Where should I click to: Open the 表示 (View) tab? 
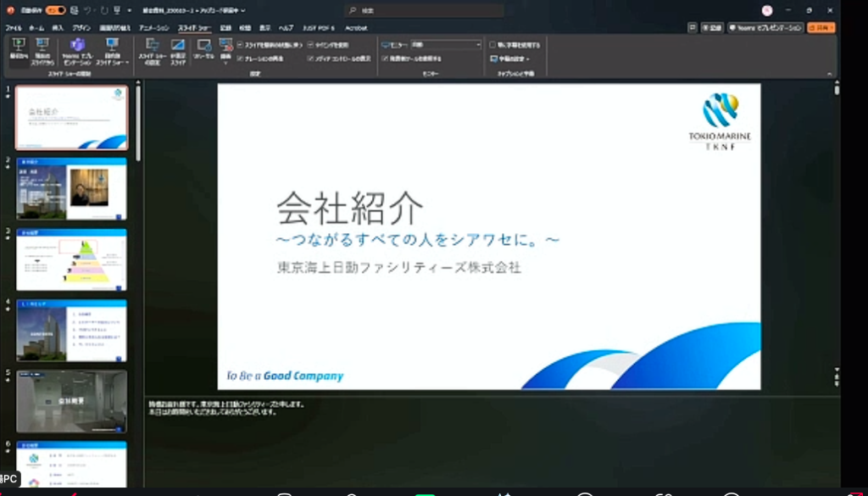click(264, 28)
